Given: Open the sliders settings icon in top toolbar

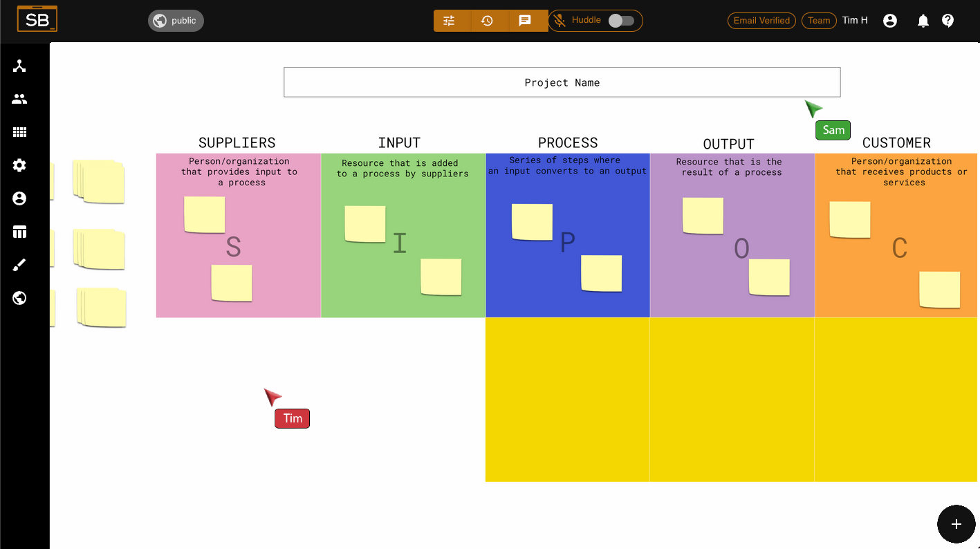Looking at the screenshot, I should click(450, 21).
